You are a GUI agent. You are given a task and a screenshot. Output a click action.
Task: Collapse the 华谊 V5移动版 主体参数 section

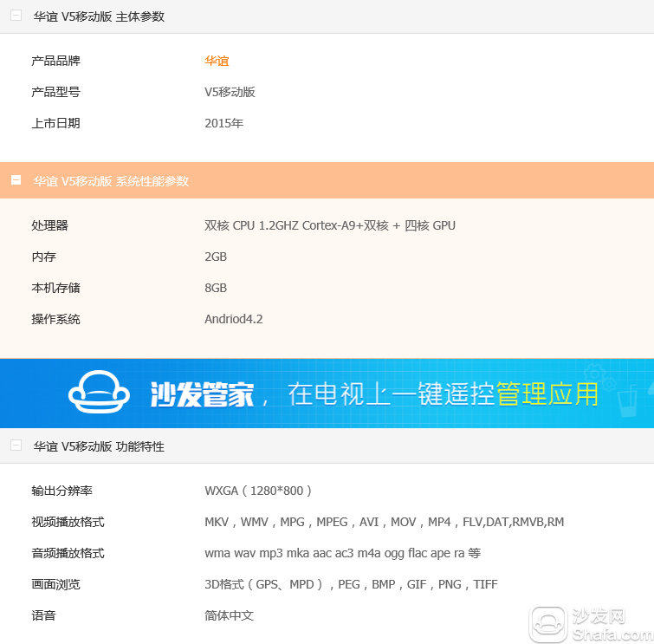pos(16,16)
